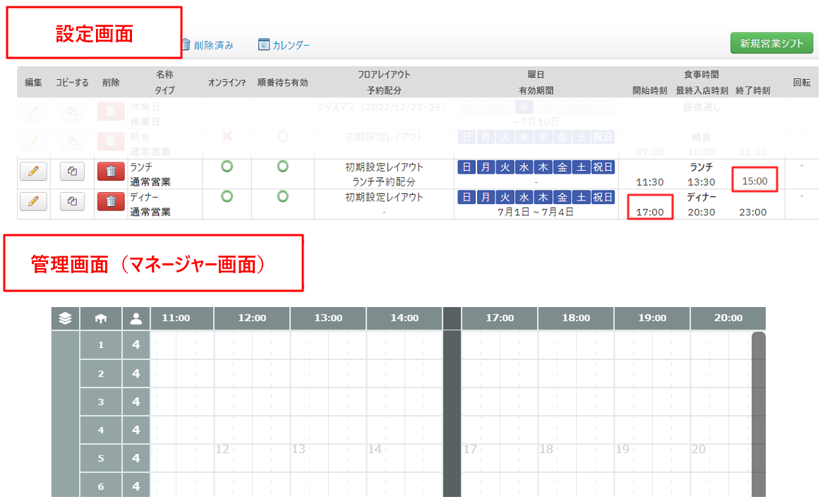Toggle 水 weekday for ランチ shift
Viewport: 830px width, 504px height.
pyautogui.click(x=523, y=167)
